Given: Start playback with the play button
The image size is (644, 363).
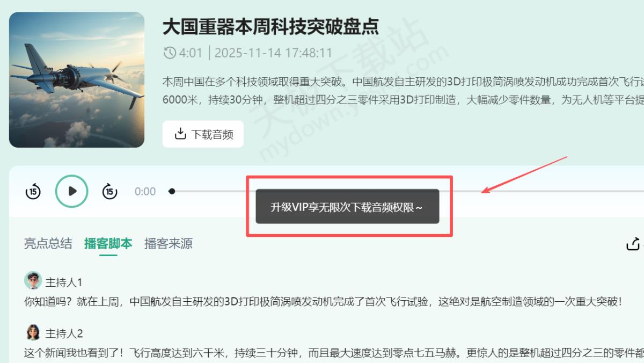Looking at the screenshot, I should click(72, 191).
